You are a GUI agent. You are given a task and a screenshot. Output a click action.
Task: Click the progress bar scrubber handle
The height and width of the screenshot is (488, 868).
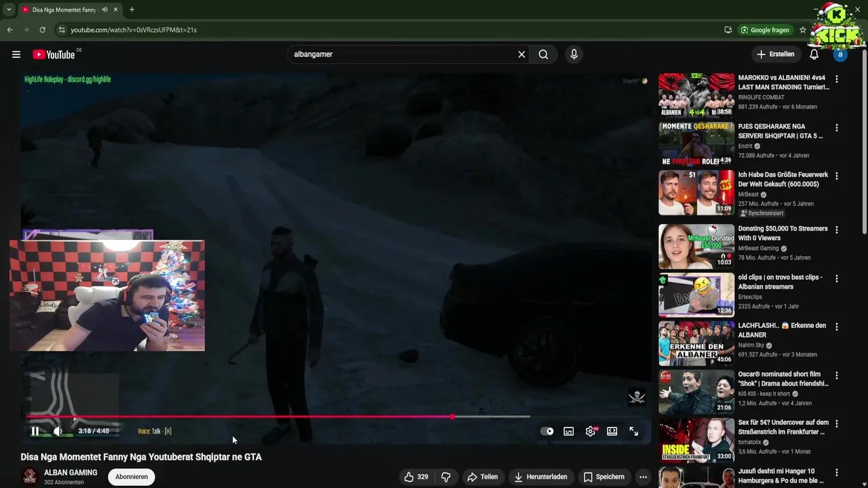tap(452, 417)
